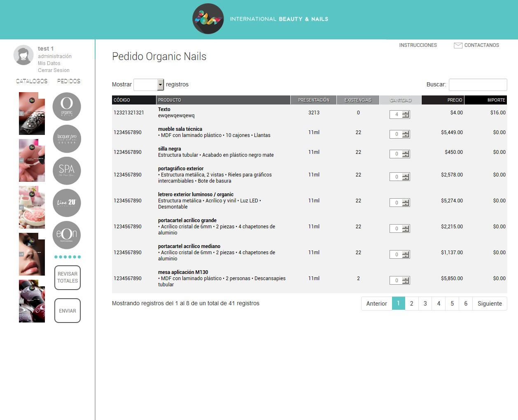
Task: Open the first nail art catalog thumbnail
Action: (32, 114)
